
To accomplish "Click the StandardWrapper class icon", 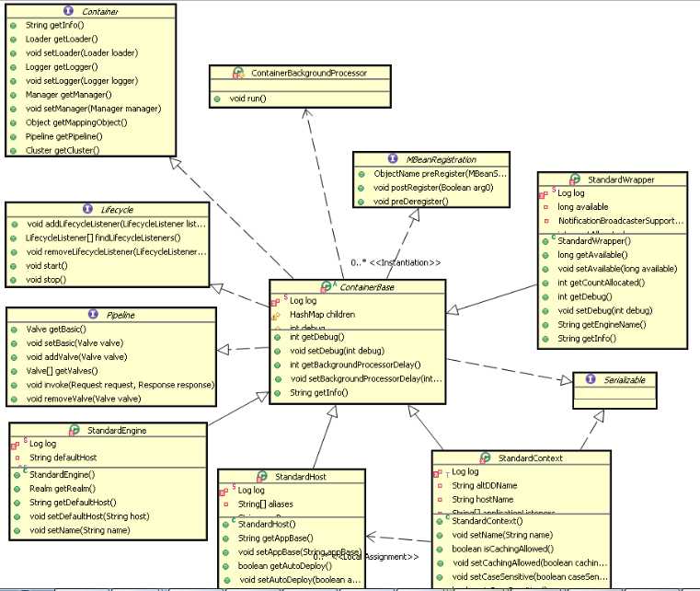I will click(575, 180).
